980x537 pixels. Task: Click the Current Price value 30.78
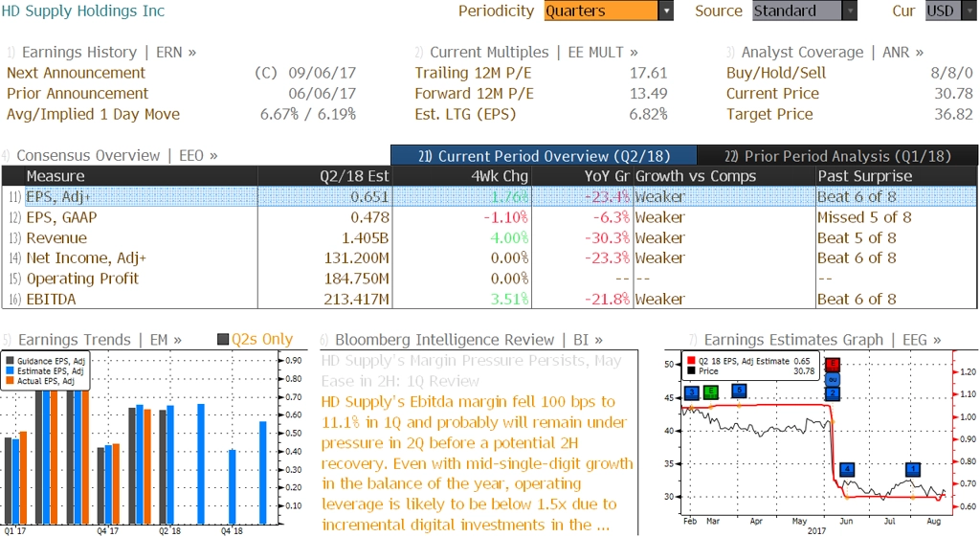[x=953, y=93]
